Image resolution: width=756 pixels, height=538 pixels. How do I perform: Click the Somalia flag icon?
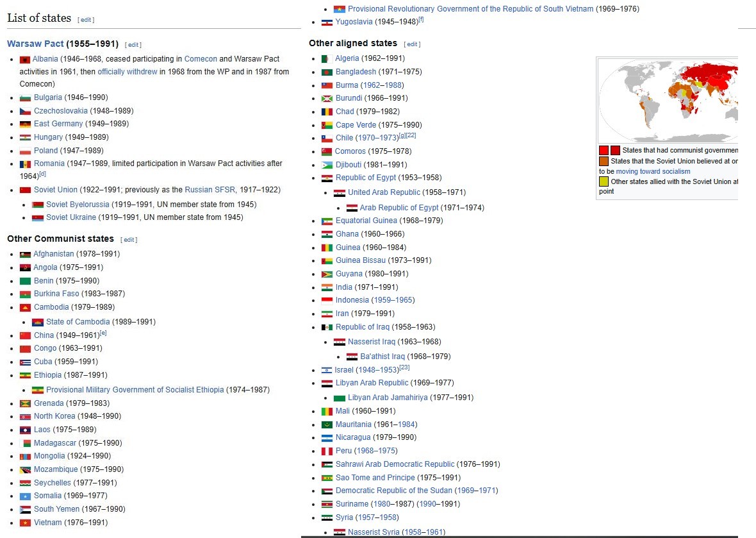click(25, 496)
